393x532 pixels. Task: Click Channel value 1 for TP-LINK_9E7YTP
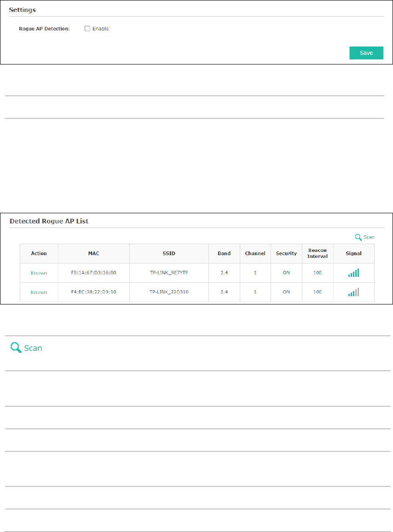coord(255,273)
